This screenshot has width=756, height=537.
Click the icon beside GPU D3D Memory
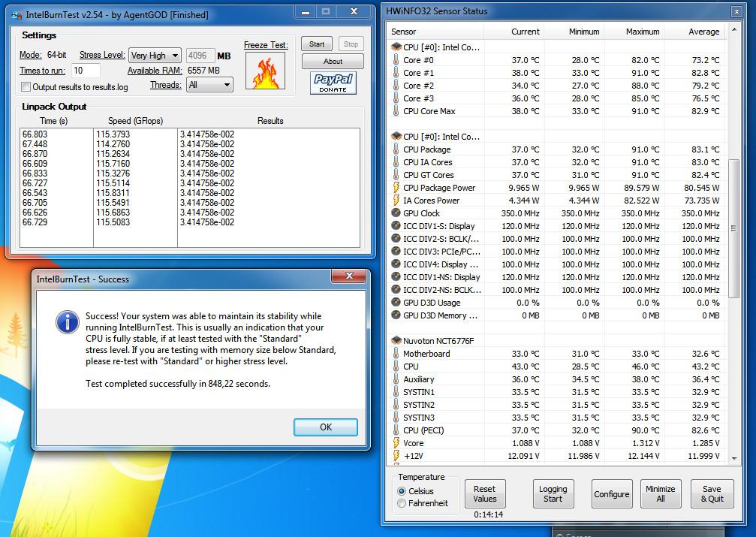(396, 315)
